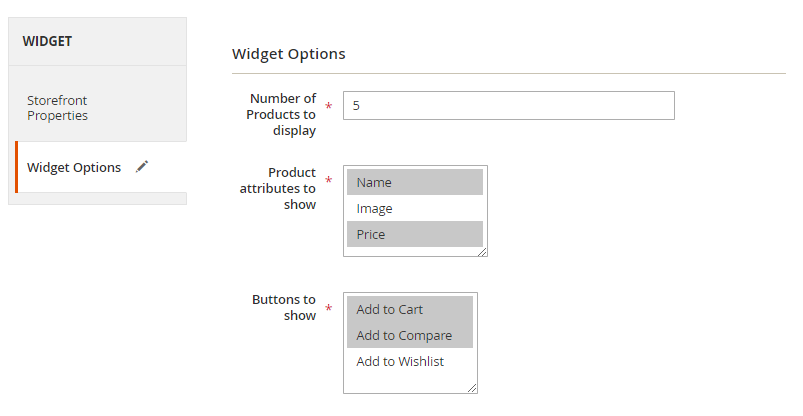The image size is (803, 416).
Task: Select the Add to Wishlist option
Action: tap(409, 361)
